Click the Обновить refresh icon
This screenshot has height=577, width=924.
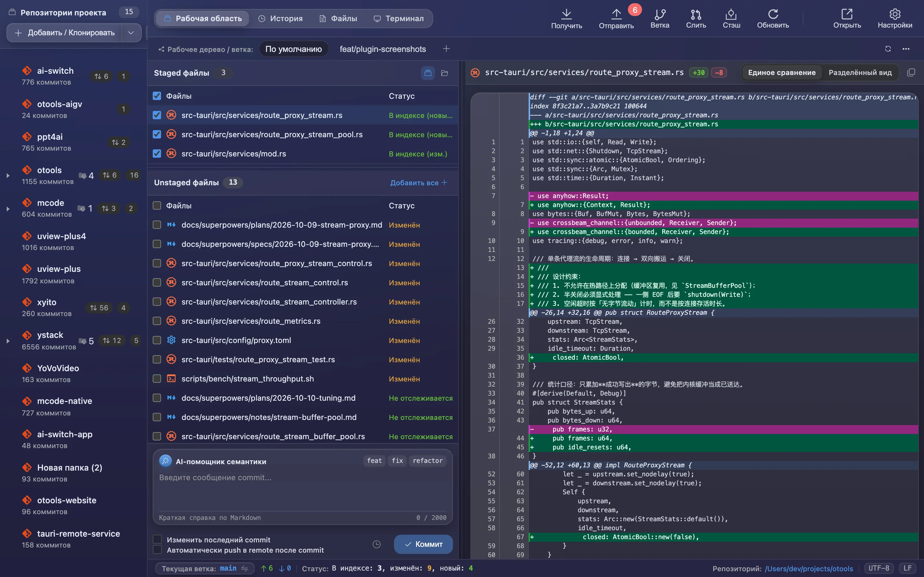tap(773, 14)
